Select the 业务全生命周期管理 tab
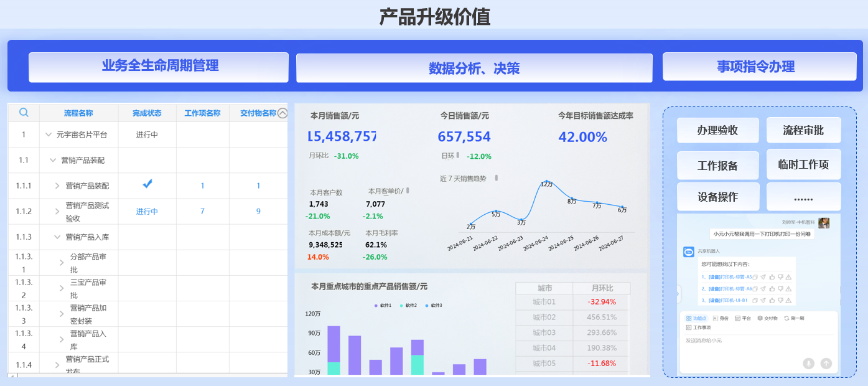Image resolution: width=868 pixels, height=386 pixels. coord(159,67)
